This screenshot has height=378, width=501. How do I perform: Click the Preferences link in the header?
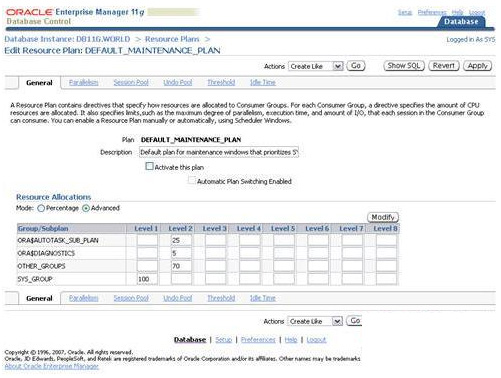[432, 12]
